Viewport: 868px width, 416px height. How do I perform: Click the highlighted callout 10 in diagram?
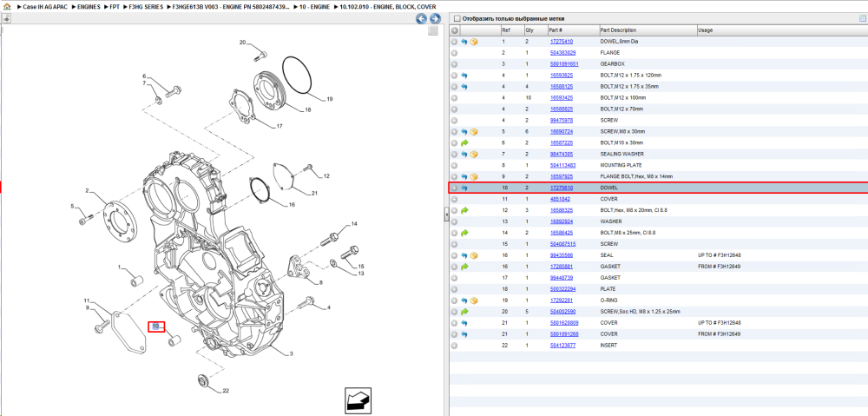pos(156,327)
